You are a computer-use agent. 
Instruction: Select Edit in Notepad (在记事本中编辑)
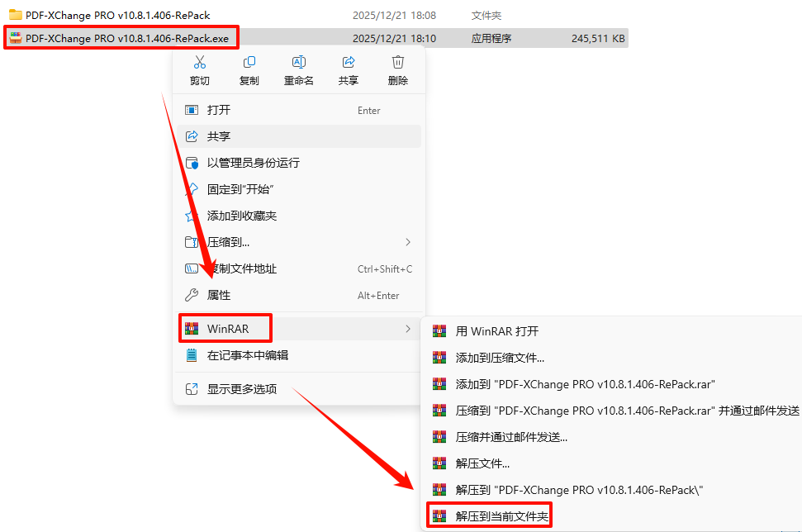[299, 355]
